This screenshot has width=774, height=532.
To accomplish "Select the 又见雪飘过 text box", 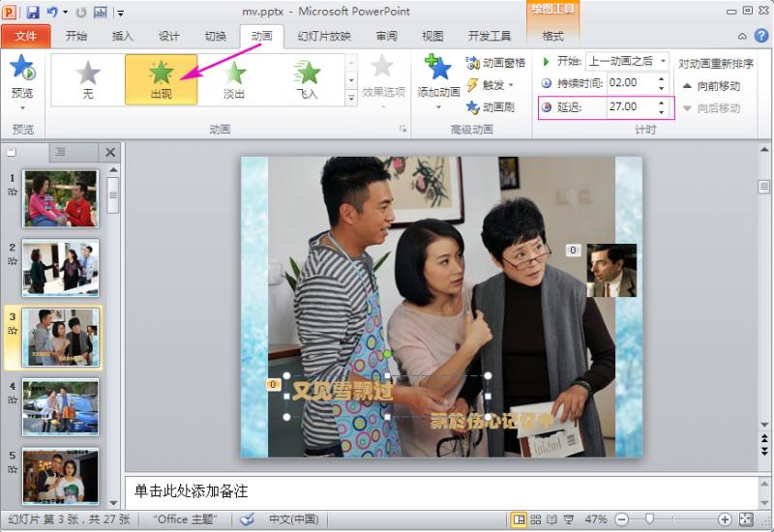I will click(342, 392).
